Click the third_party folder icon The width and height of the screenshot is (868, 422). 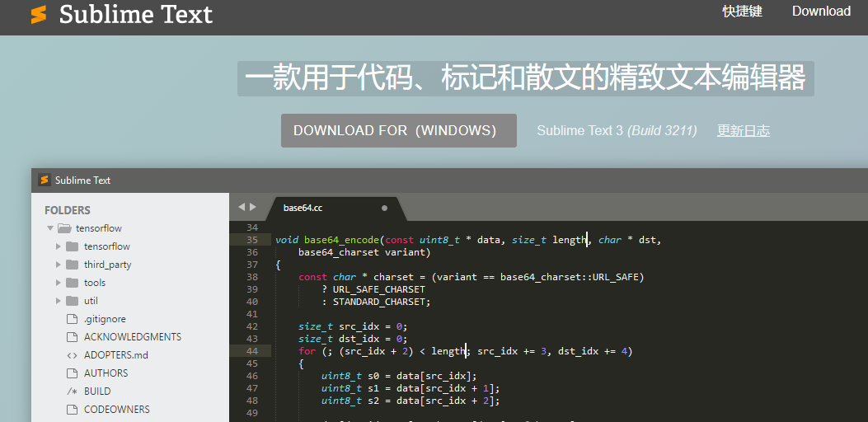pos(72,265)
